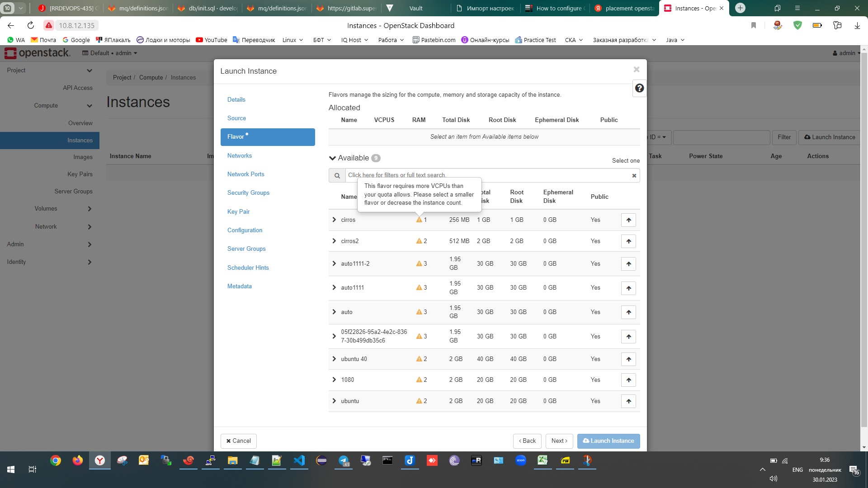Expand details of cirros flavor row

[334, 220]
